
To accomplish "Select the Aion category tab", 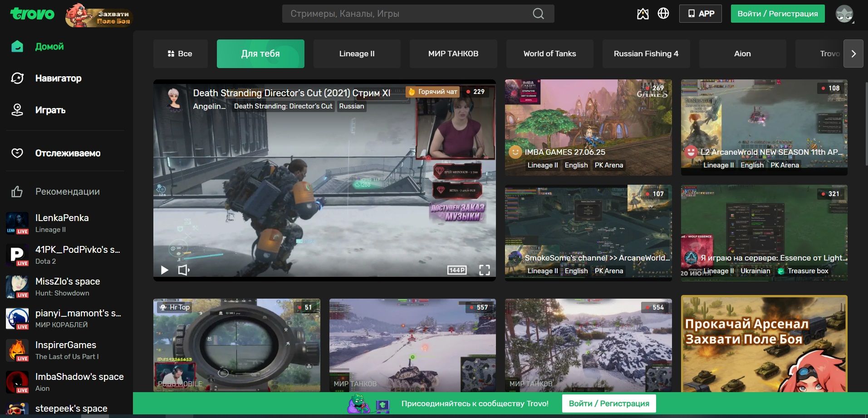I will [742, 54].
